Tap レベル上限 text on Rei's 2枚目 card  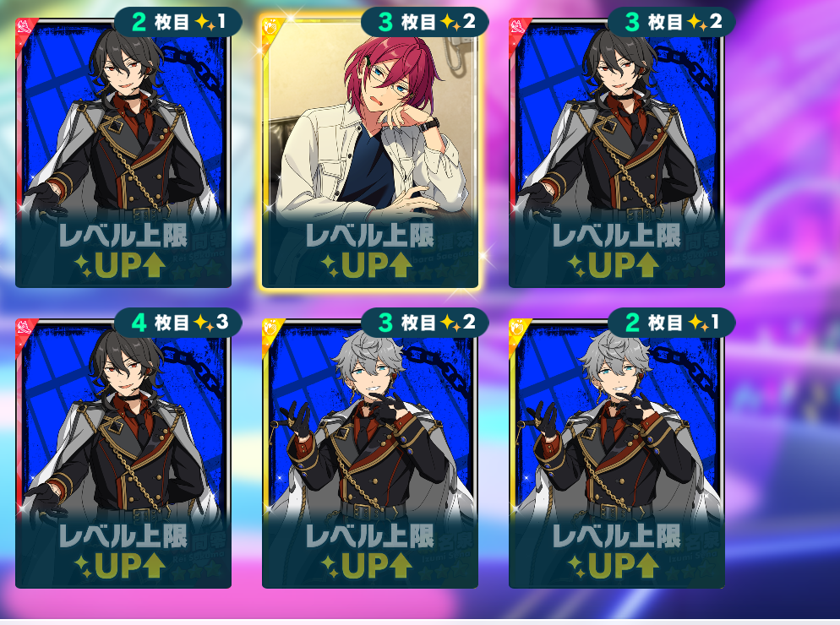point(123,236)
